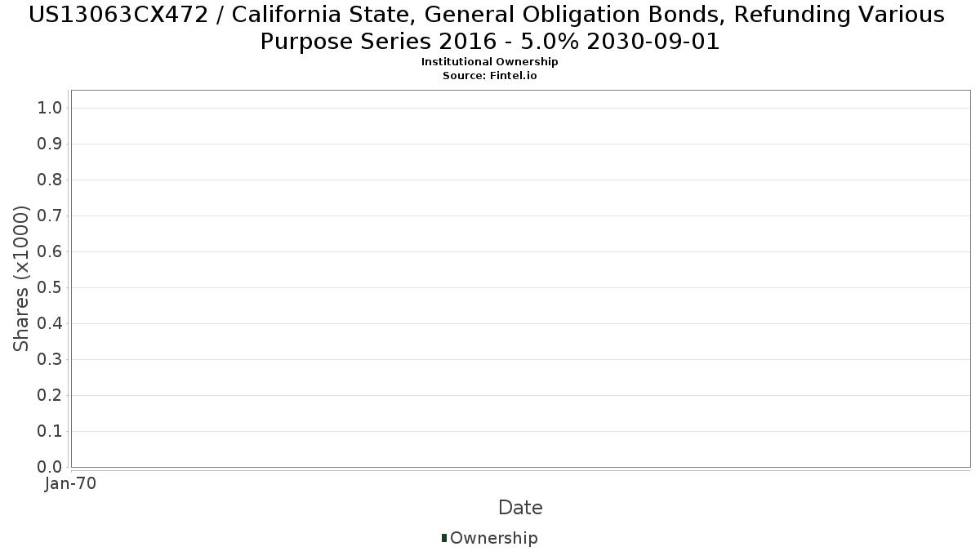Click inside the empty chart plot area
980x551 pixels.
pos(520,278)
